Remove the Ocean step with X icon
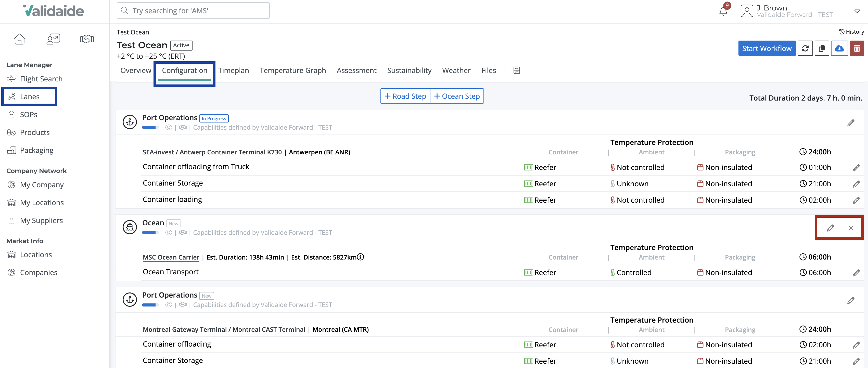 pyautogui.click(x=851, y=228)
